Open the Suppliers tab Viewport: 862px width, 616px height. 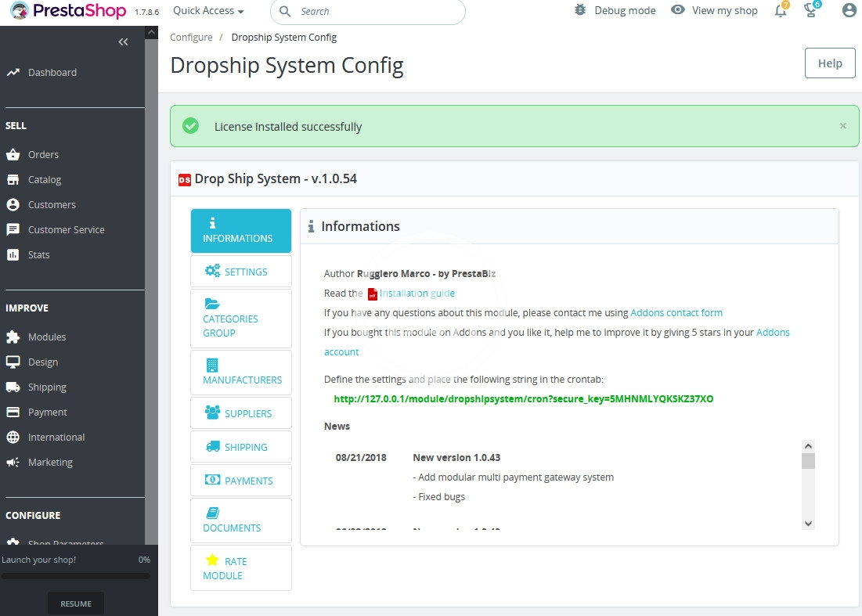241,413
